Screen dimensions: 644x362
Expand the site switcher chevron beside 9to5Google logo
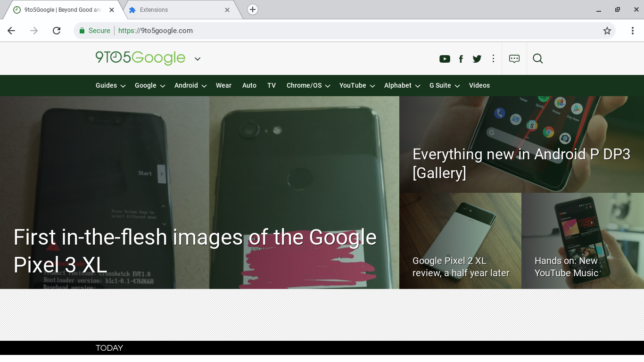(198, 59)
